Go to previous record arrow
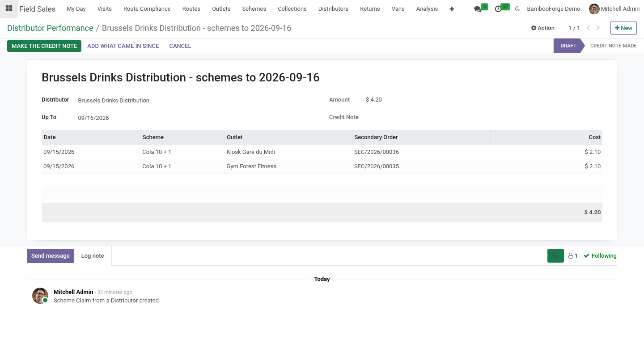Viewport: 644px width, 340px height. (588, 28)
